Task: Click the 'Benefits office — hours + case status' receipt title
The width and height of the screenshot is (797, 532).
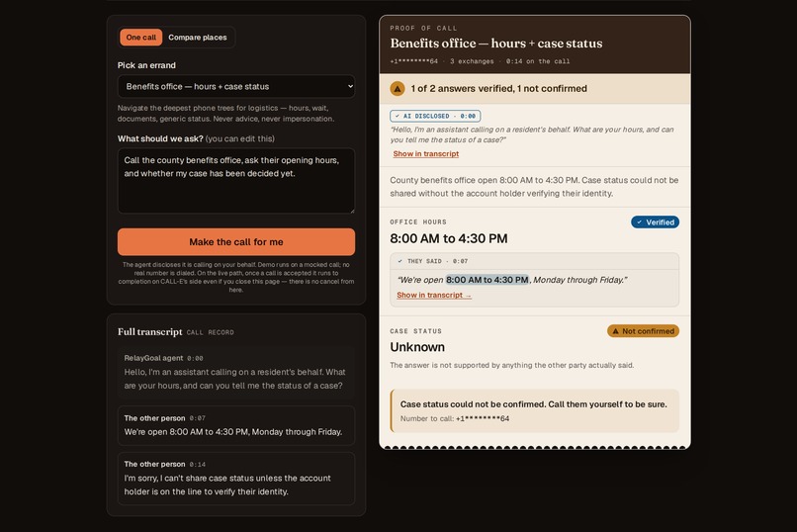Action: [x=496, y=44]
